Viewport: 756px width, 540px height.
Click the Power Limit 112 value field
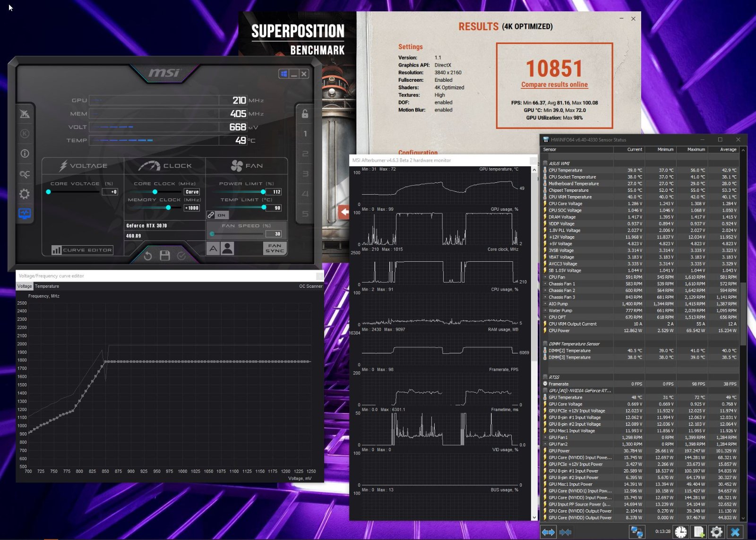point(274,192)
